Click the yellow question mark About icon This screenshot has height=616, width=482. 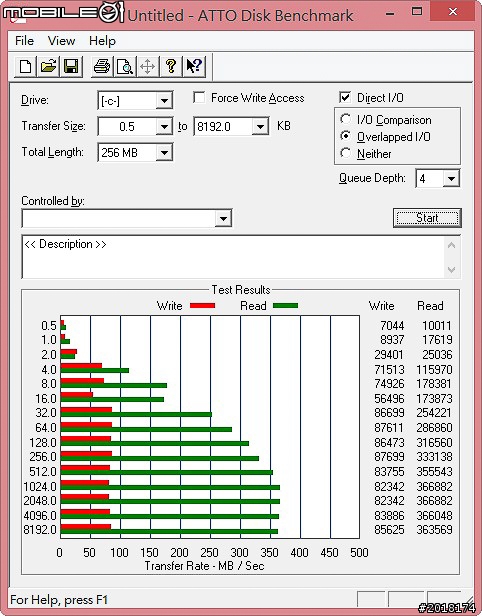coord(170,66)
